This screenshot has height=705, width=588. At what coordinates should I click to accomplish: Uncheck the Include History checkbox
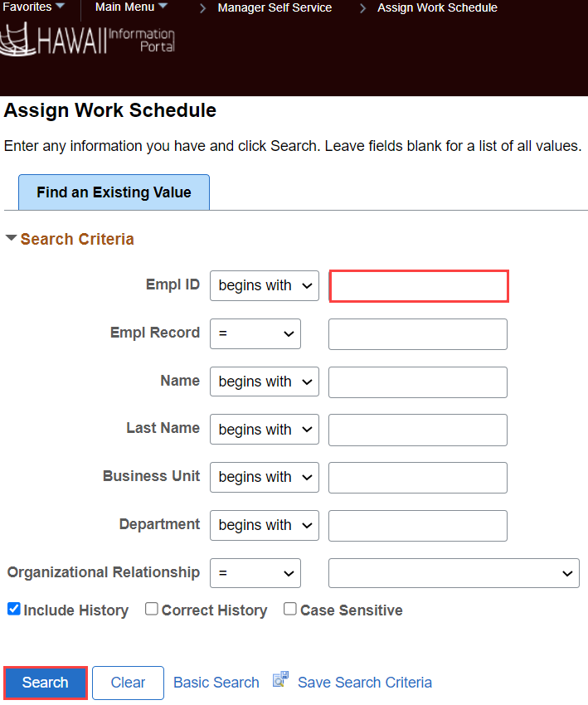[x=12, y=609]
